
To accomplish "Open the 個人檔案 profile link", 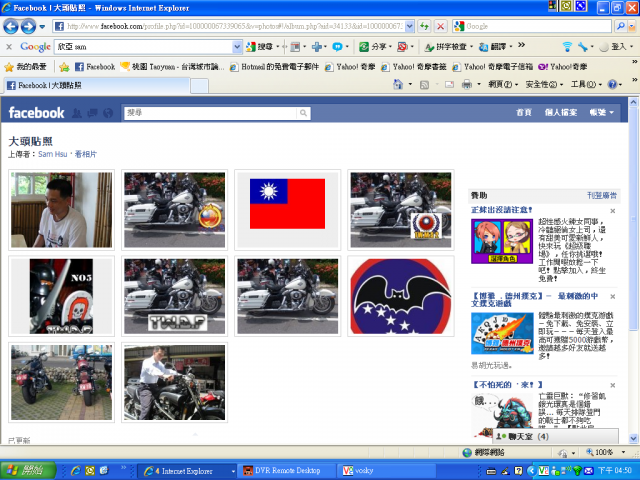I will click(561, 112).
